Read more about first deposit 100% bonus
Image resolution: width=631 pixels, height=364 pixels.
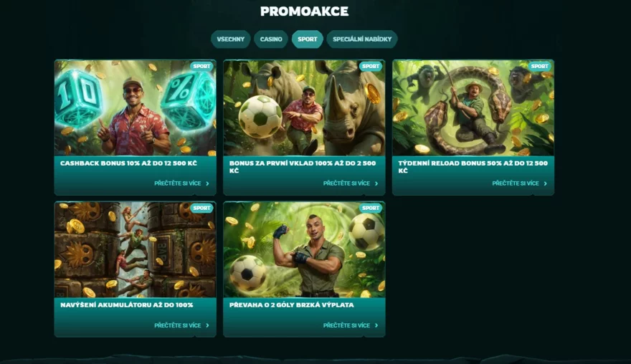351,183
